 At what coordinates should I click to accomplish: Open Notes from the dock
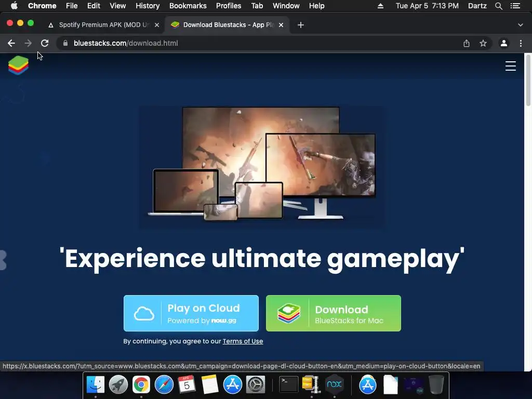coord(210,385)
